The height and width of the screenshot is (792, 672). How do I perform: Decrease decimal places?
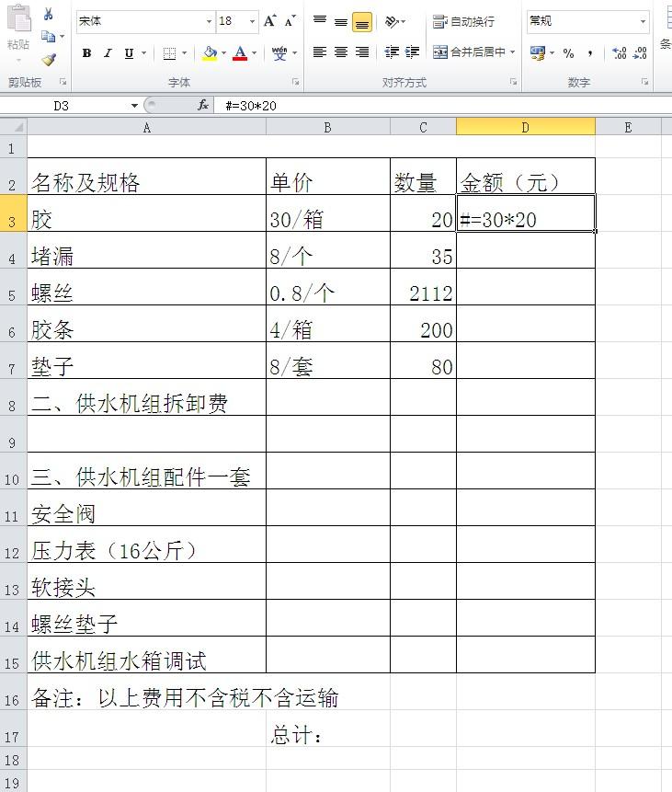pos(640,53)
